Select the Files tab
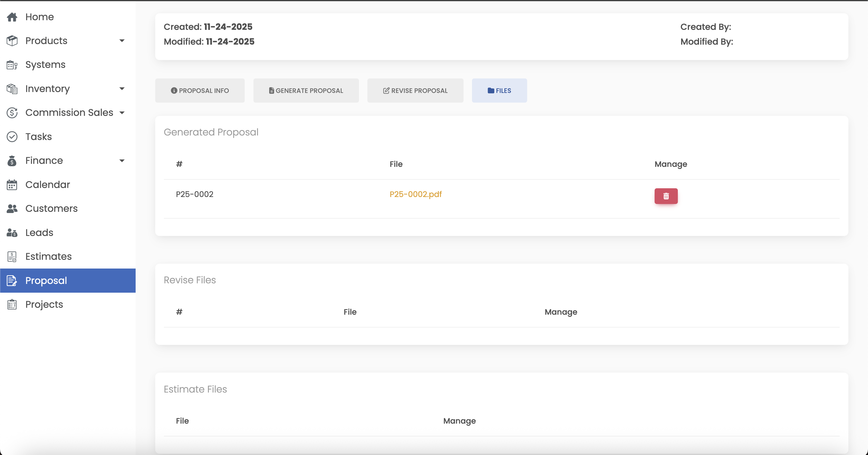The width and height of the screenshot is (868, 455). click(x=499, y=91)
